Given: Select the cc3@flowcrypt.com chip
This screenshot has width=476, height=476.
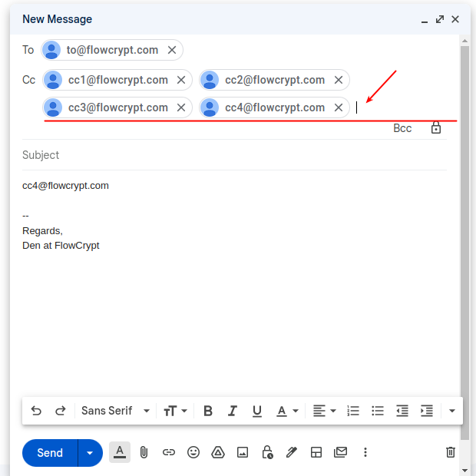Looking at the screenshot, I should (x=117, y=107).
